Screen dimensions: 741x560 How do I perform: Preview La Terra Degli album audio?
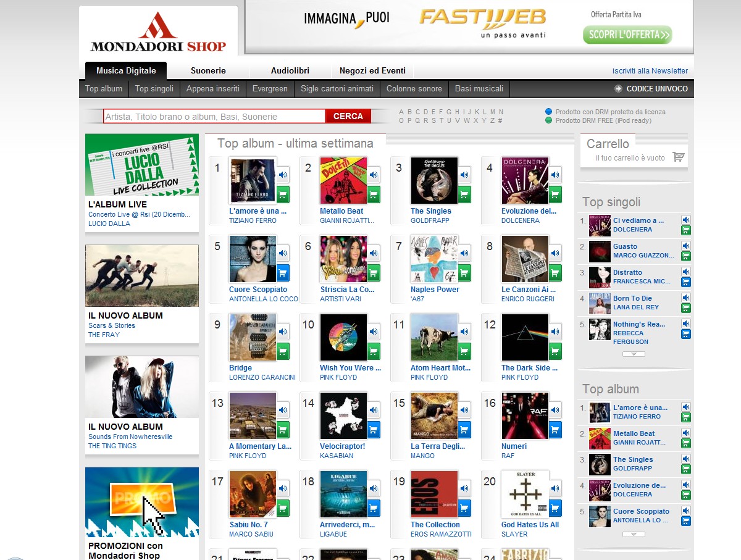464,410
